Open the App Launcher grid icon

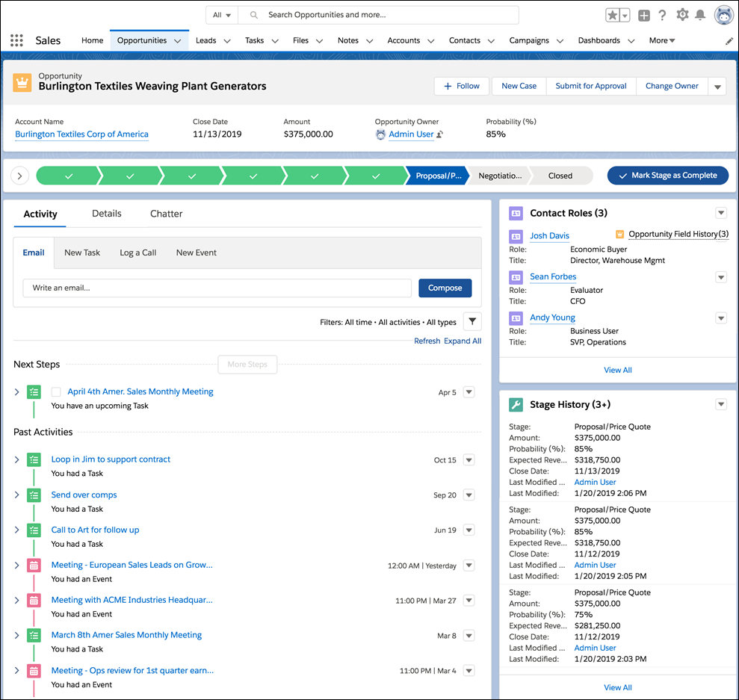pos(16,40)
